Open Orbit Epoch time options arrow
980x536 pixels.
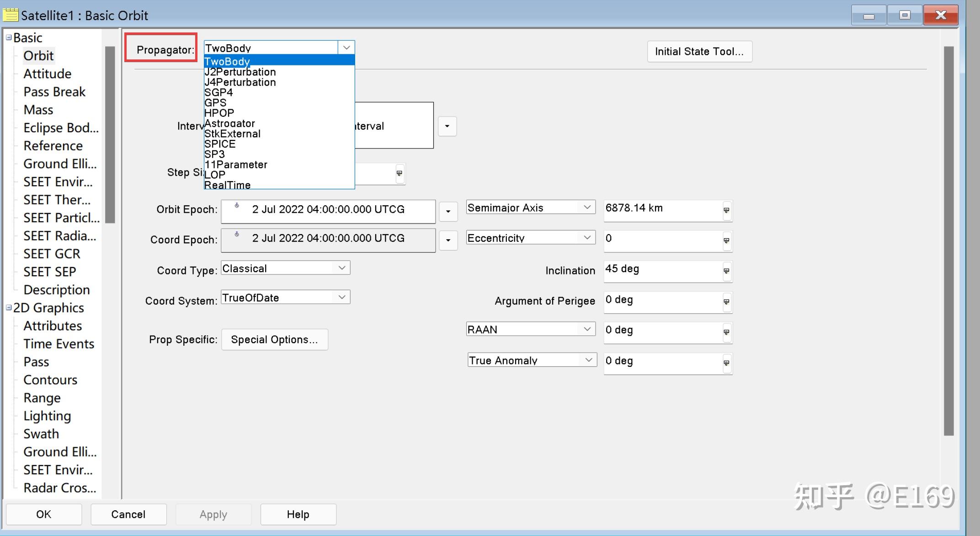click(448, 211)
